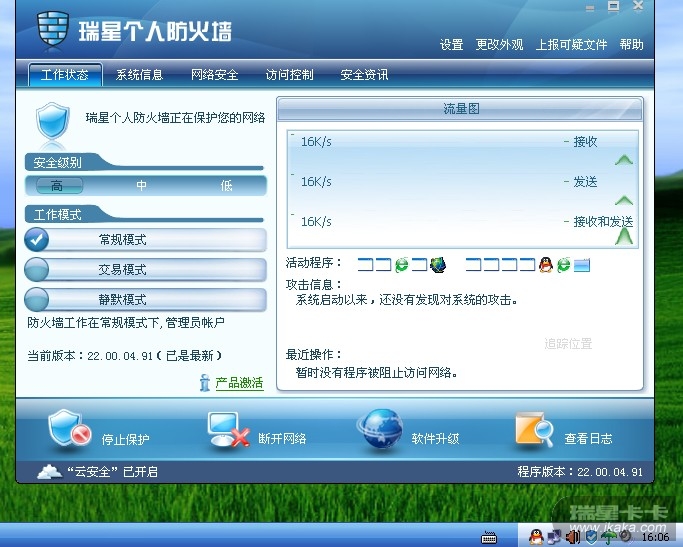
Task: Open the 安全资讯 tab
Action: pyautogui.click(x=364, y=74)
